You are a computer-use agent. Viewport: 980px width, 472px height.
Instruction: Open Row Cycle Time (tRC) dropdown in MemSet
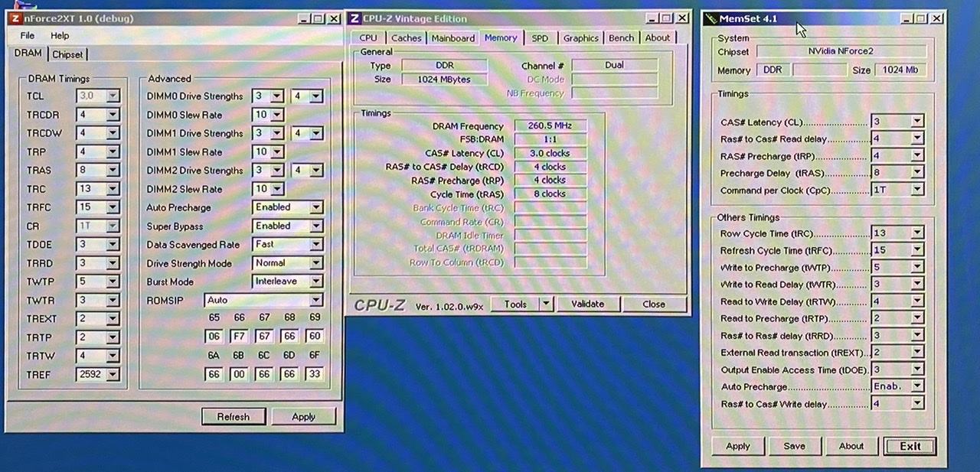[916, 233]
